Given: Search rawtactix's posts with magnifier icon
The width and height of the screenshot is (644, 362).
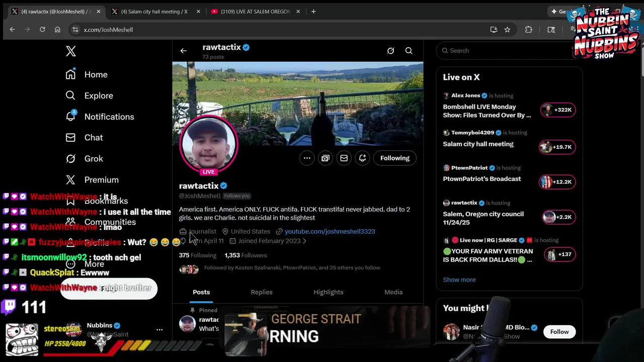Looking at the screenshot, I should 409,51.
